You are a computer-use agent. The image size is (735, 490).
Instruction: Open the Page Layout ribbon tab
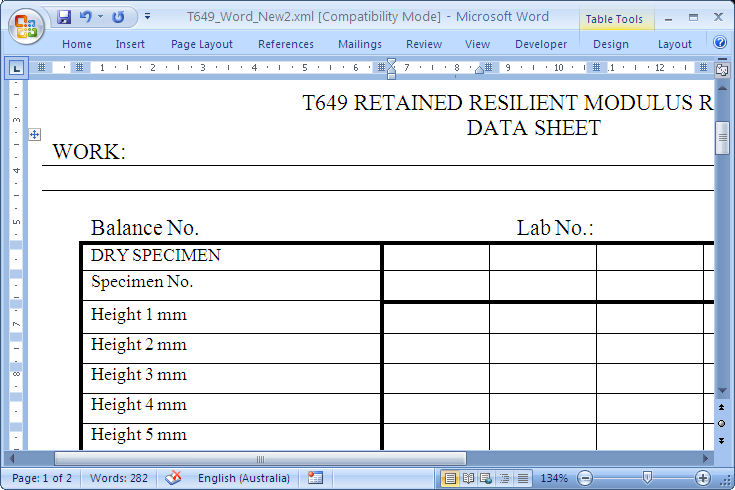click(x=201, y=44)
